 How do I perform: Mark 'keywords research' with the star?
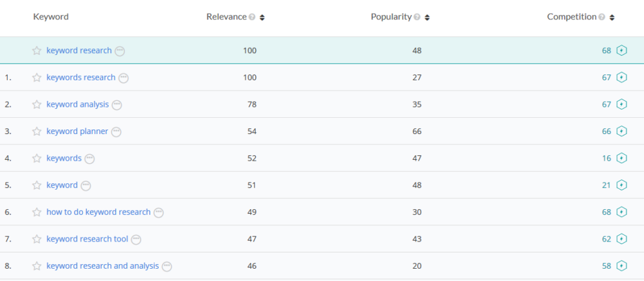click(37, 78)
